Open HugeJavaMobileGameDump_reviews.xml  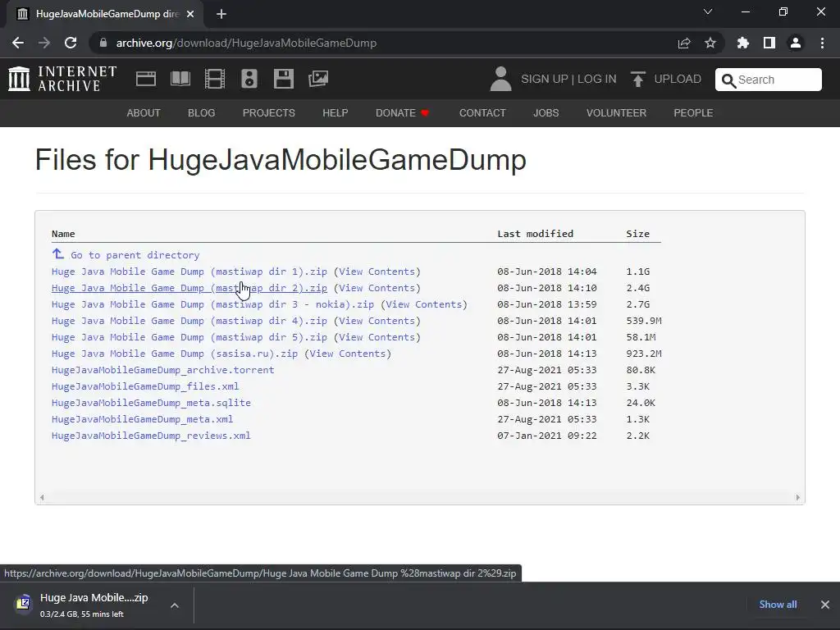point(151,436)
